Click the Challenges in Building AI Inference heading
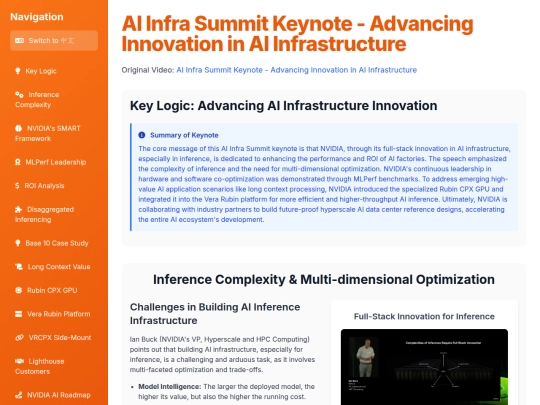The width and height of the screenshot is (540, 405). coord(215,313)
